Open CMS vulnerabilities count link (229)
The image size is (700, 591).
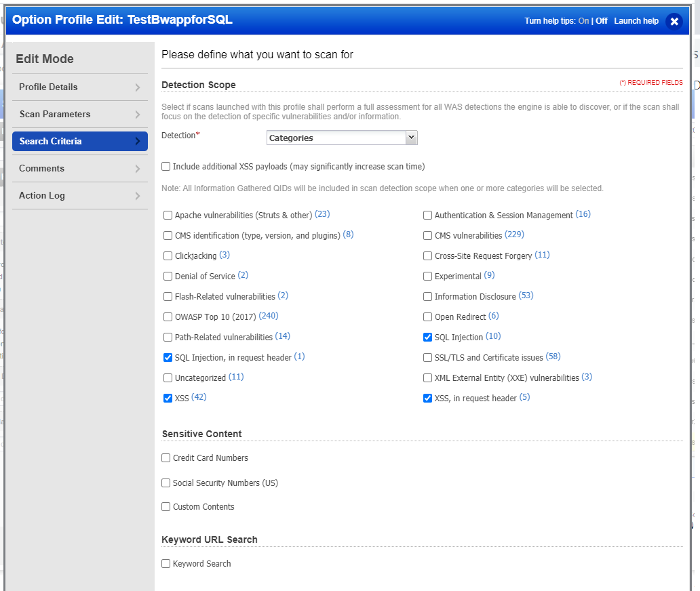(x=514, y=235)
